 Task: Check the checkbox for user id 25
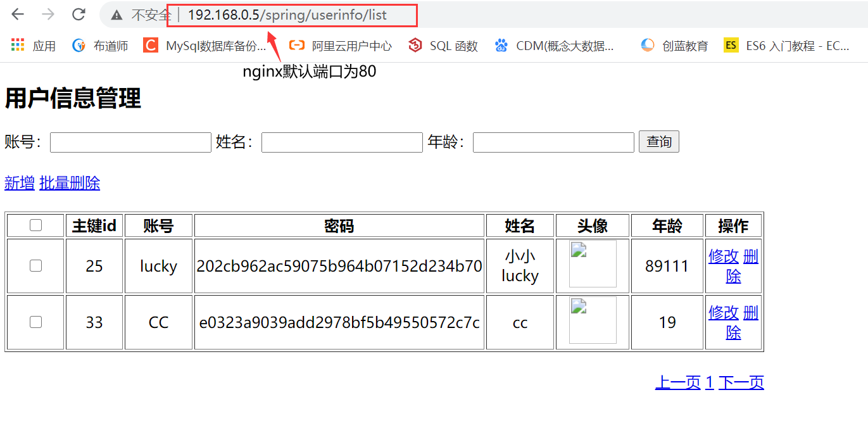[x=35, y=265]
